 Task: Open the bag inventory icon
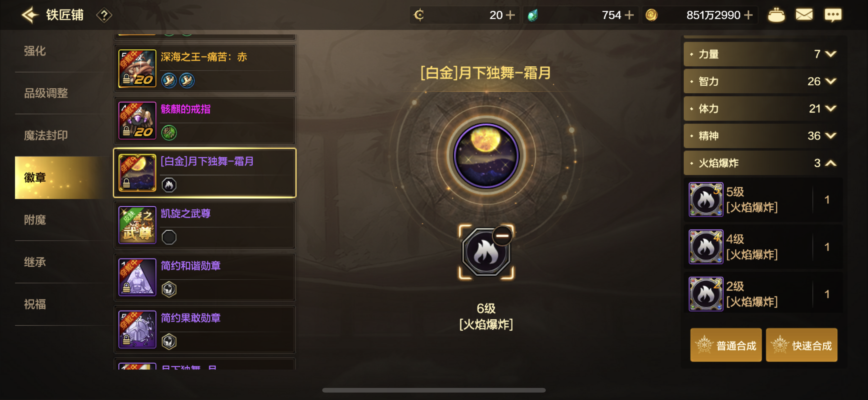point(776,15)
